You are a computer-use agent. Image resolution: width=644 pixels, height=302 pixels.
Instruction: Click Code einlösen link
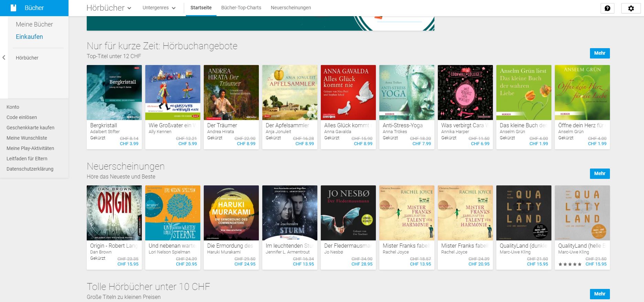tap(22, 117)
